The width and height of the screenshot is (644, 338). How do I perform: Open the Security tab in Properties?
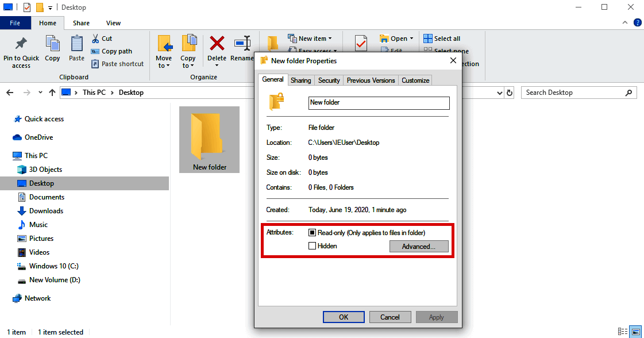(329, 80)
